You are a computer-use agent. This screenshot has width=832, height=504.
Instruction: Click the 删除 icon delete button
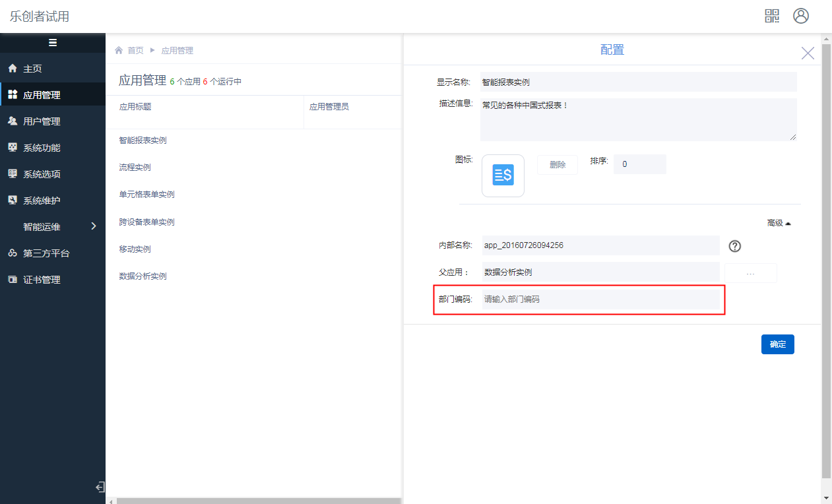pos(557,165)
